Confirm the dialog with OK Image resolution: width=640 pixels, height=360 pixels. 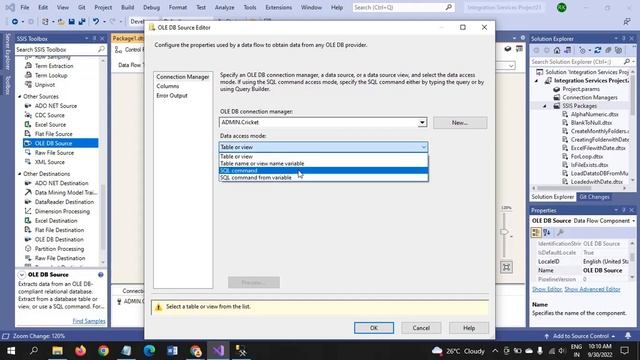coord(374,328)
